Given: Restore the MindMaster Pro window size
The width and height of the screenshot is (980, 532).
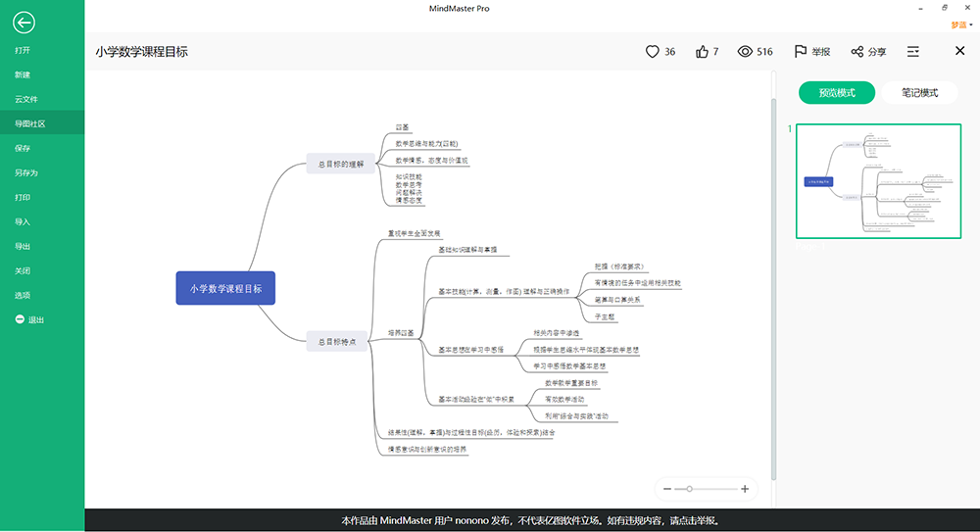Looking at the screenshot, I should click(x=945, y=8).
